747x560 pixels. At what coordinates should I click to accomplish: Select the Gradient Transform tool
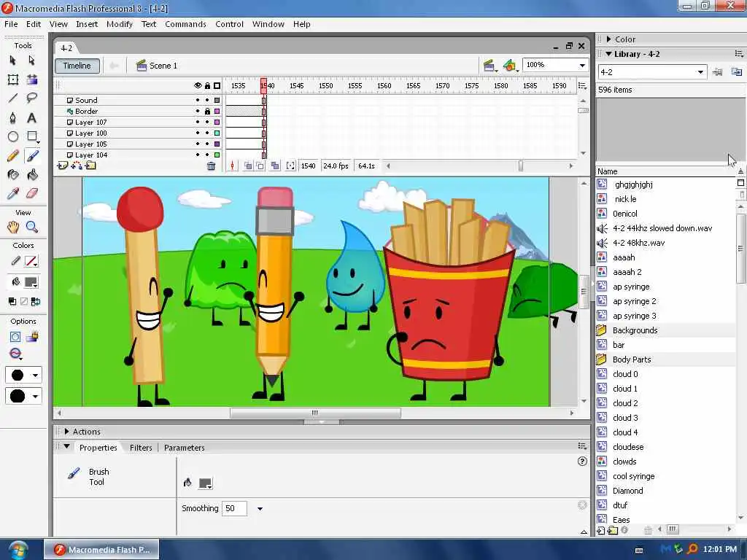click(x=32, y=79)
